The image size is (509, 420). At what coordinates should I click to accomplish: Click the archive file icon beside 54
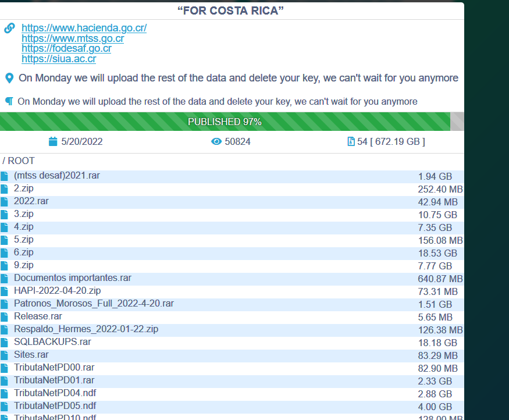351,141
